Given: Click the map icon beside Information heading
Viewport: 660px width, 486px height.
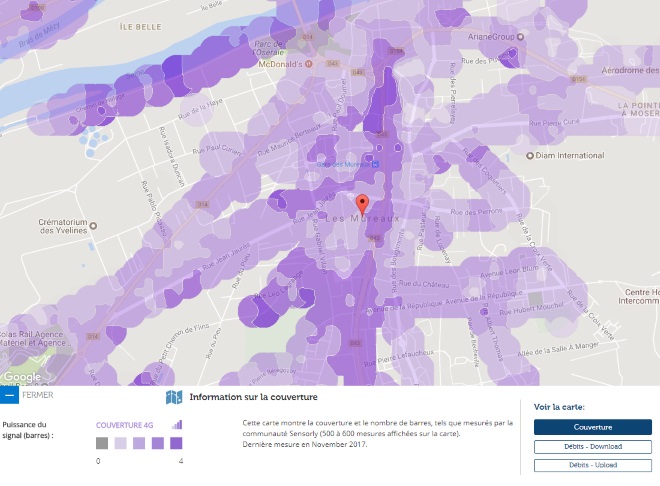Looking at the screenshot, I should pyautogui.click(x=174, y=397).
